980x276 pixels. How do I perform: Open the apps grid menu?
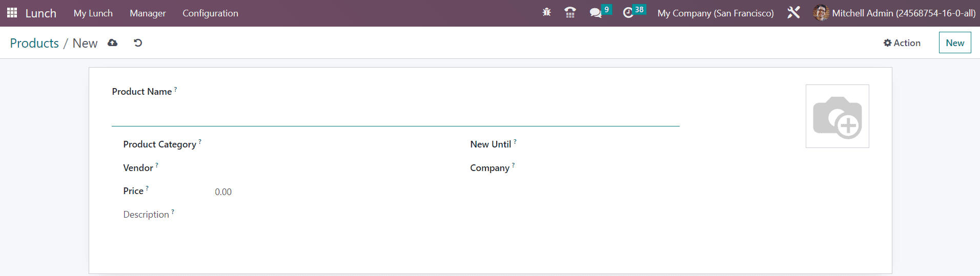click(12, 13)
